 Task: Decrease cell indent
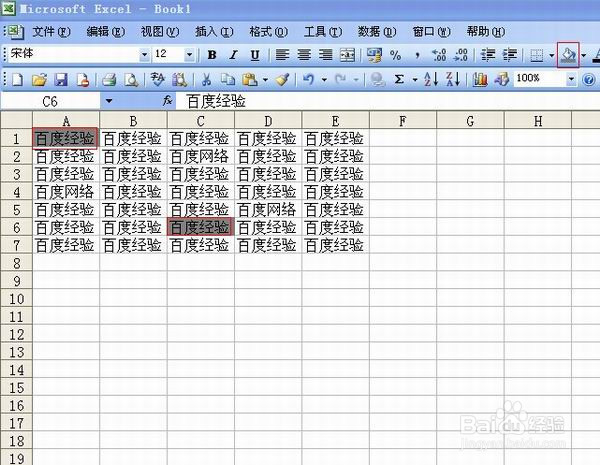coord(488,55)
